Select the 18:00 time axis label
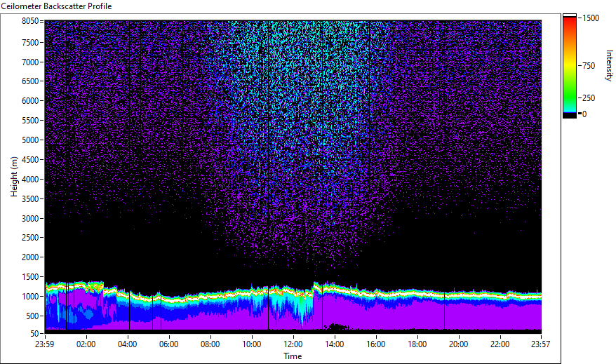Viewport: 616px width, 364px height. click(417, 344)
